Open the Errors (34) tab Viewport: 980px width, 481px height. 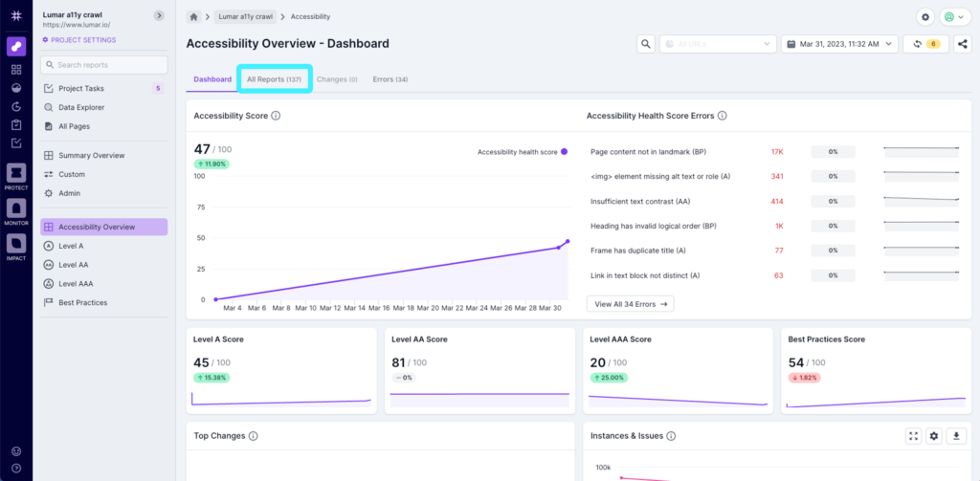[390, 79]
